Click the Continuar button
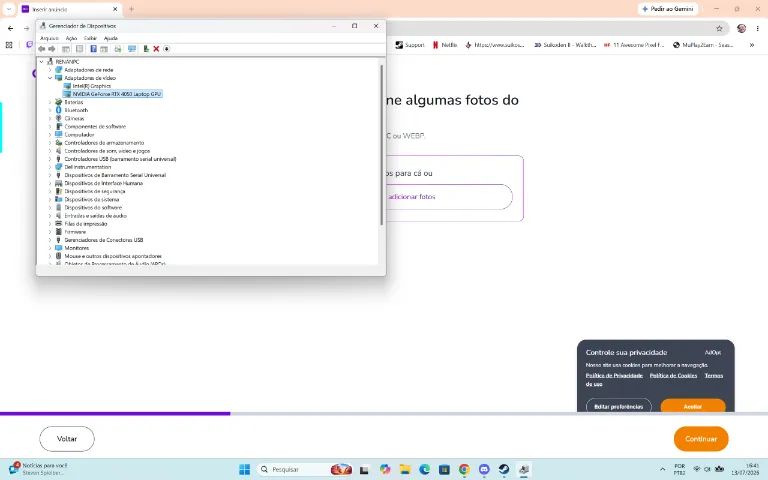 tap(701, 439)
